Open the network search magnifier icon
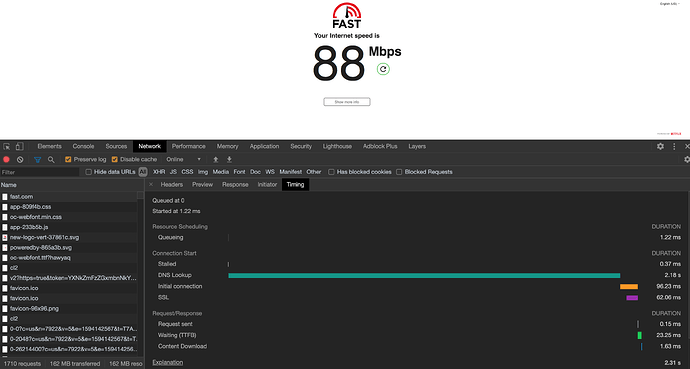Image resolution: width=690 pixels, height=369 pixels. (51, 160)
